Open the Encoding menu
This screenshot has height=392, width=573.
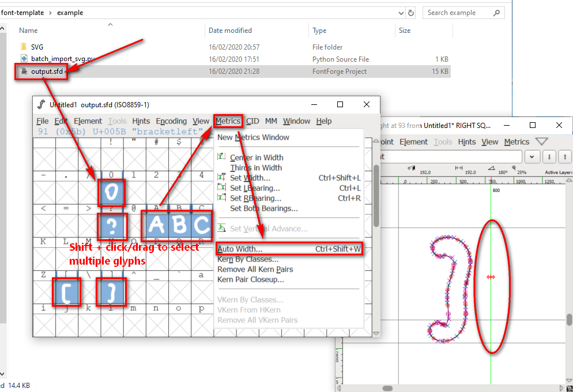point(171,121)
